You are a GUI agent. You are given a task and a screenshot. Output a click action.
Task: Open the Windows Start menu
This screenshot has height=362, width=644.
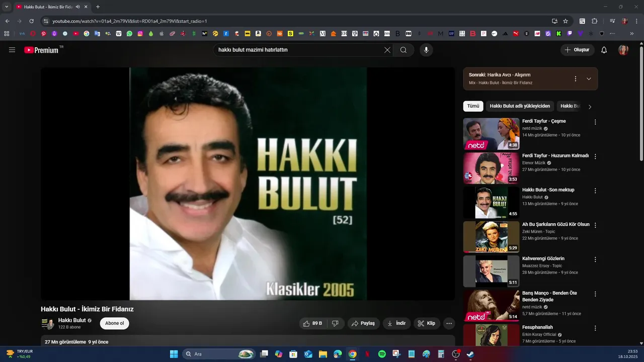click(174, 354)
